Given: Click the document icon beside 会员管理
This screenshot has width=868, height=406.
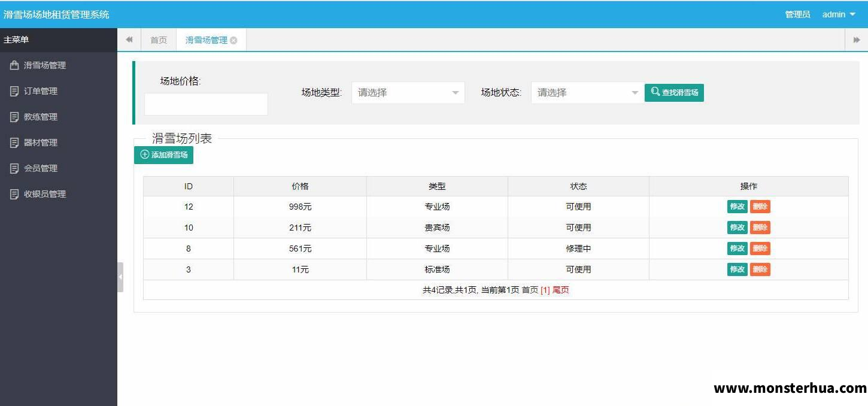Looking at the screenshot, I should [x=14, y=168].
